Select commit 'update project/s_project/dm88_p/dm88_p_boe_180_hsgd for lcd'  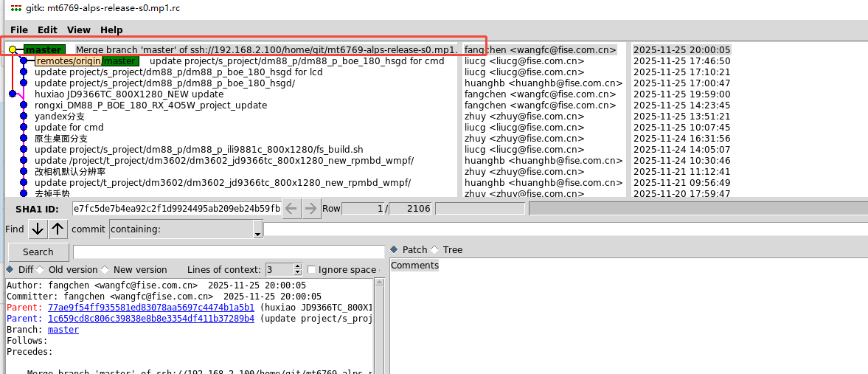click(178, 72)
